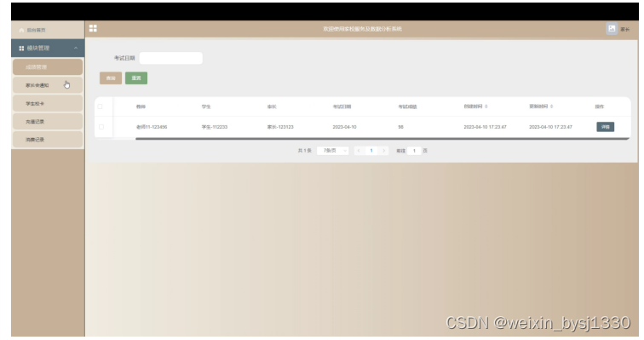Tick the checkbox for row 老师11-123456
This screenshot has height=340, width=644.
[x=101, y=127]
